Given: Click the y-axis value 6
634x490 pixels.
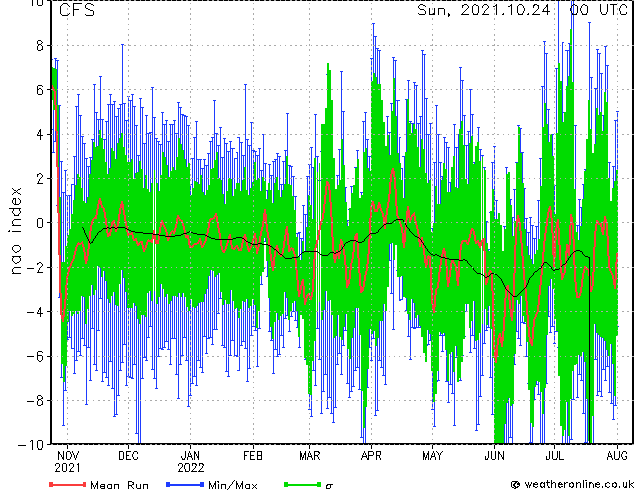Looking at the screenshot, I should coord(40,90).
